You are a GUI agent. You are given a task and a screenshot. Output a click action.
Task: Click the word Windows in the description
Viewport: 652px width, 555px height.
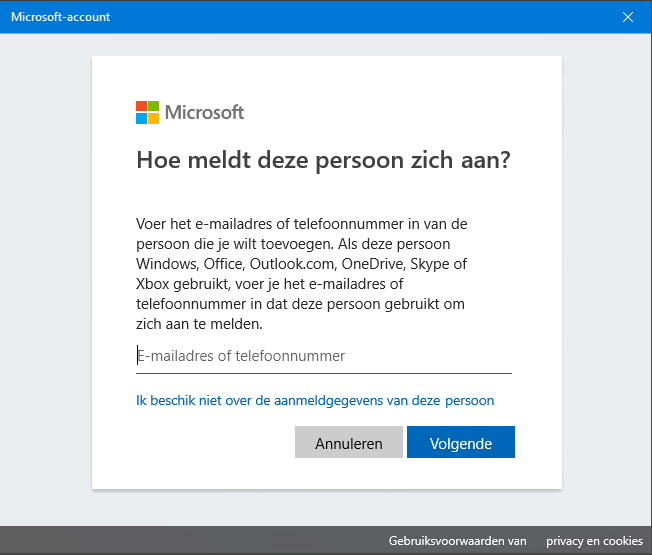(x=167, y=264)
